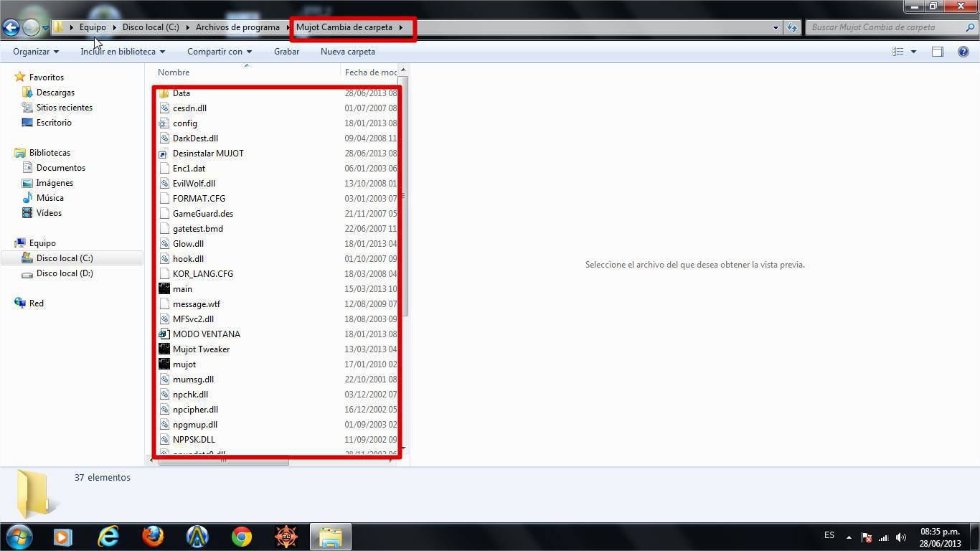Toggle the preview pane icon
The height and width of the screenshot is (551, 980).
click(937, 52)
